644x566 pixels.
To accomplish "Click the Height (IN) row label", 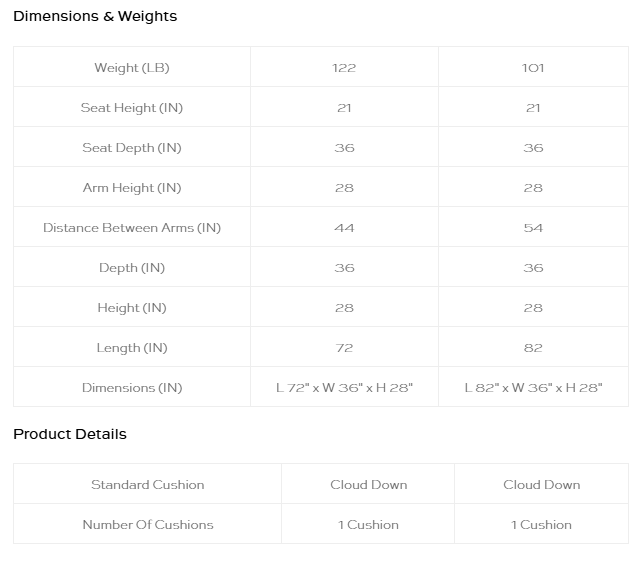I will coord(132,308).
